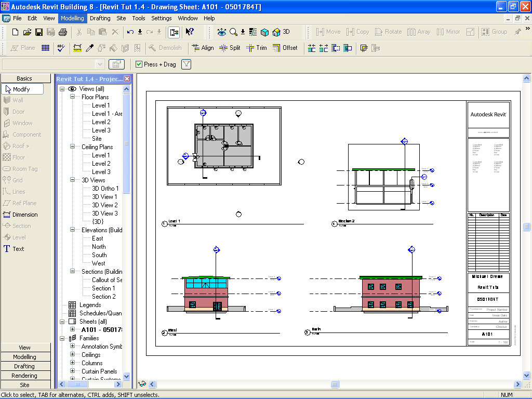The height and width of the screenshot is (399, 532).
Task: Collapse the Views (all) tree node
Action: [62, 89]
